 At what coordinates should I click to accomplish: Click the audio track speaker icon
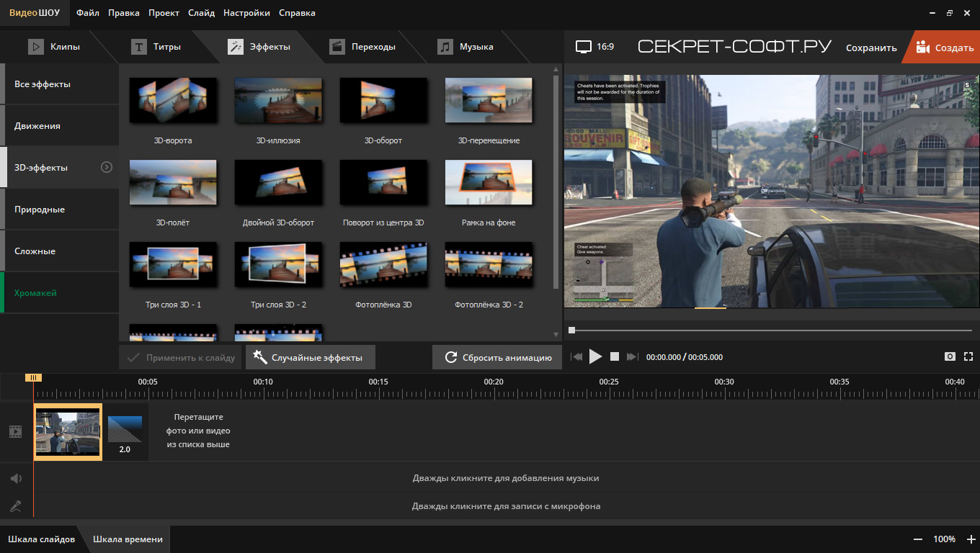[16, 478]
